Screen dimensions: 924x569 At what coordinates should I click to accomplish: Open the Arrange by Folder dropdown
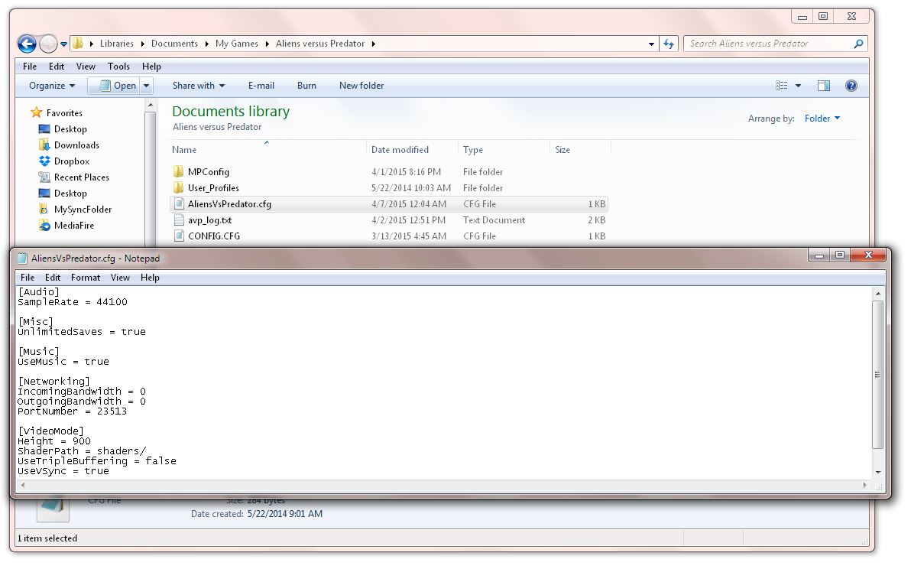[x=822, y=119]
